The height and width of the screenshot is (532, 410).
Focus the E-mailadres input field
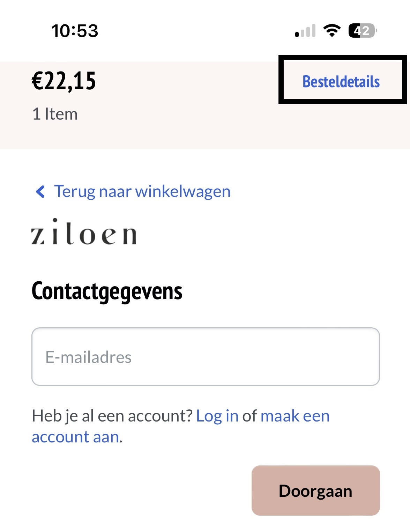coord(206,357)
